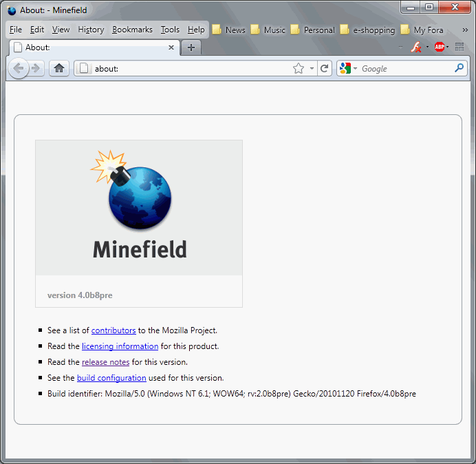Open the Personal bookmarks folder
This screenshot has width=476, height=464.
[x=312, y=30]
